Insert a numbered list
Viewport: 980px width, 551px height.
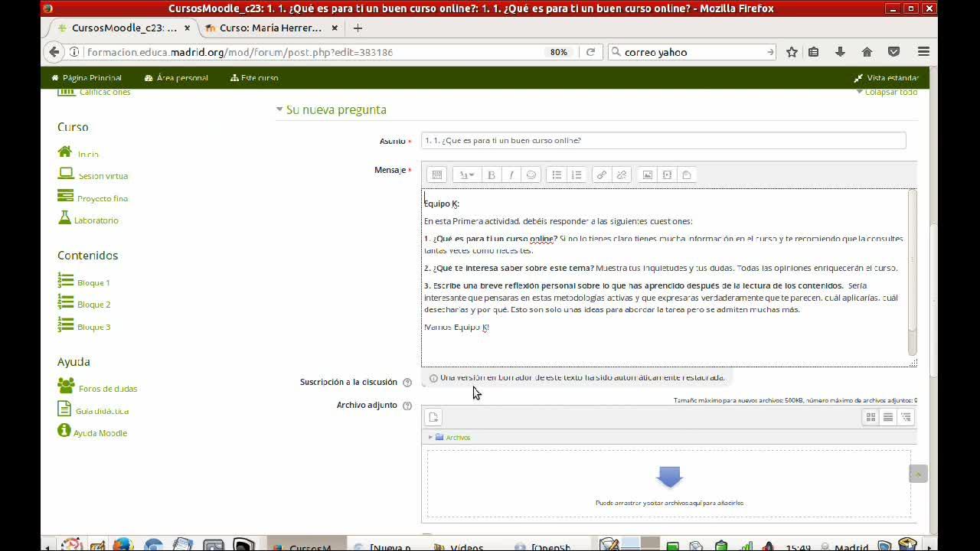(577, 175)
